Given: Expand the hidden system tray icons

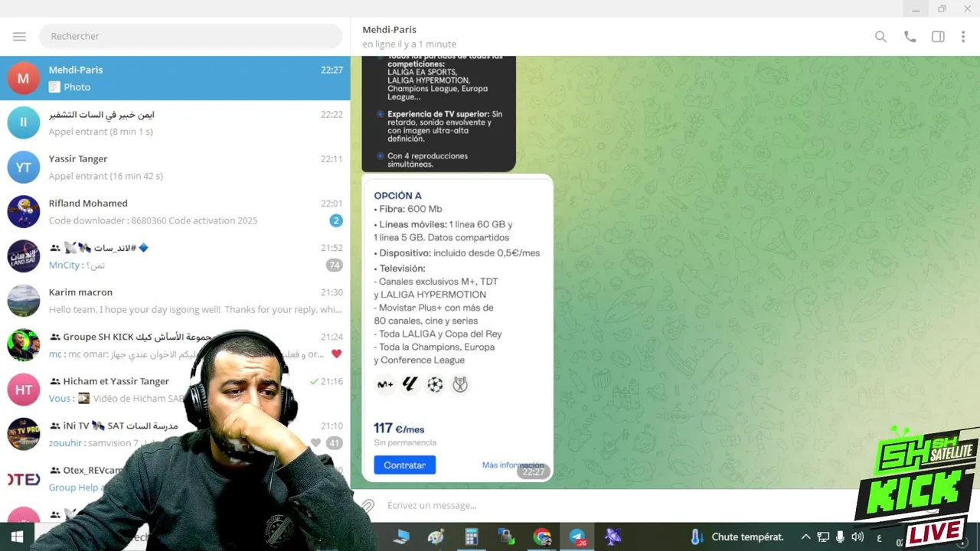Looking at the screenshot, I should coord(805,537).
